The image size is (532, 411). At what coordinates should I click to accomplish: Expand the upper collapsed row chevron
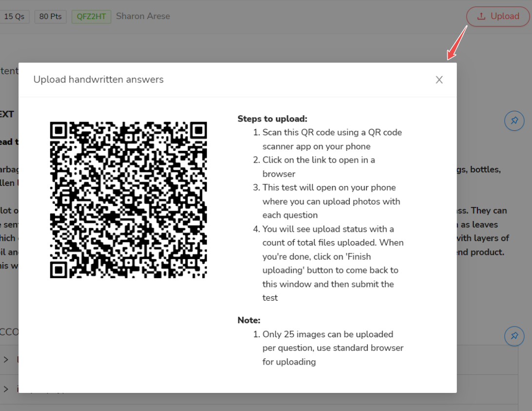[6, 359]
